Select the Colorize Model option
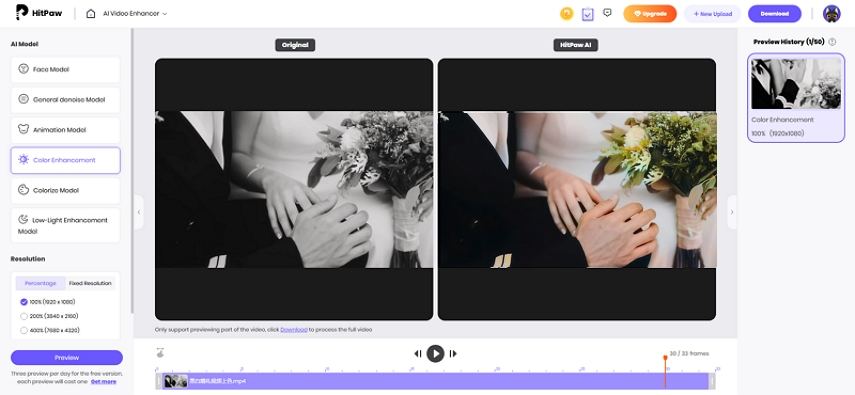Image resolution: width=855 pixels, height=395 pixels. [65, 190]
